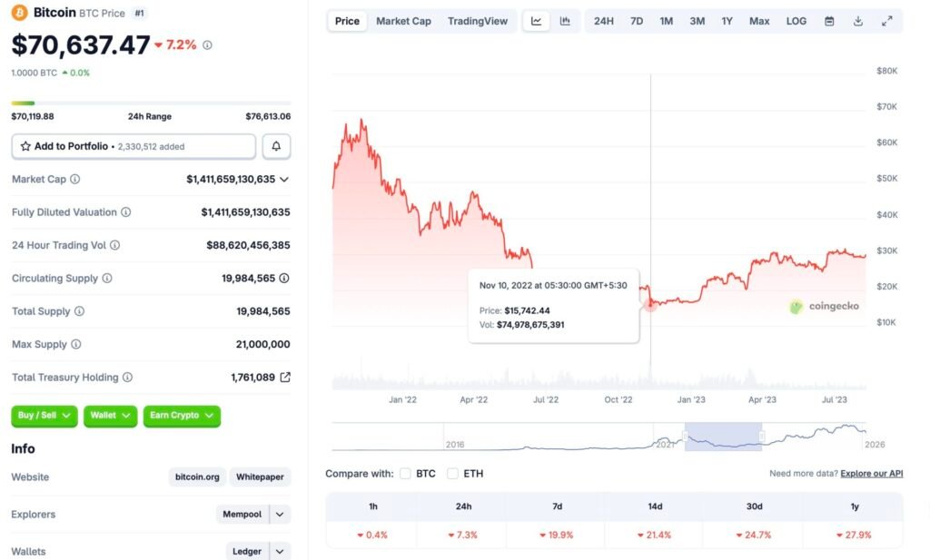Click Add to Portfolio button

click(x=134, y=146)
